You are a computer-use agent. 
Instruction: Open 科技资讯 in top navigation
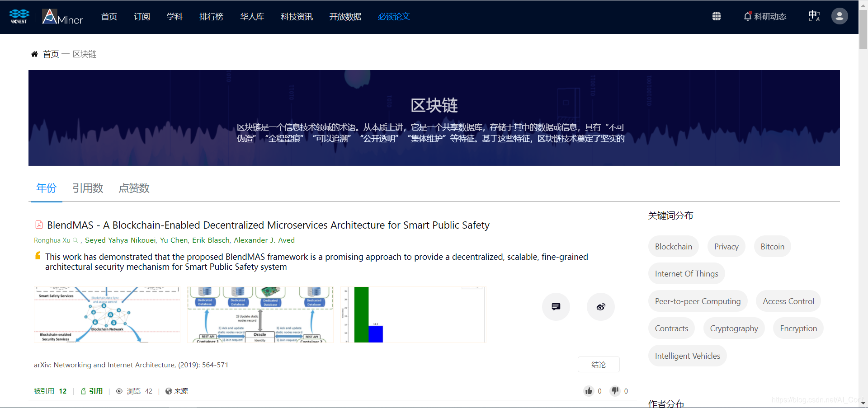(297, 17)
